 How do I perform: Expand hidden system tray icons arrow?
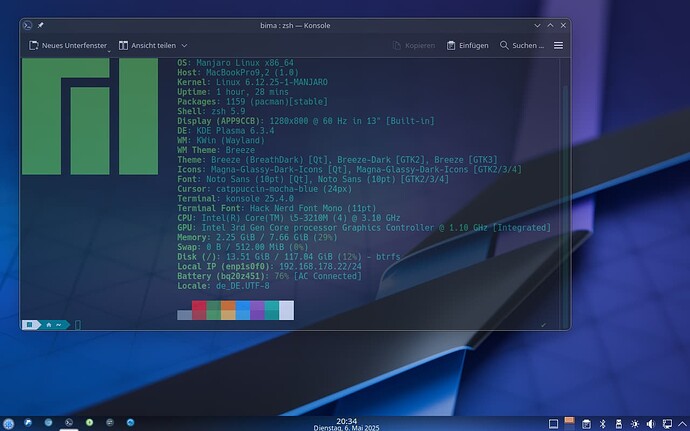[x=683, y=424]
